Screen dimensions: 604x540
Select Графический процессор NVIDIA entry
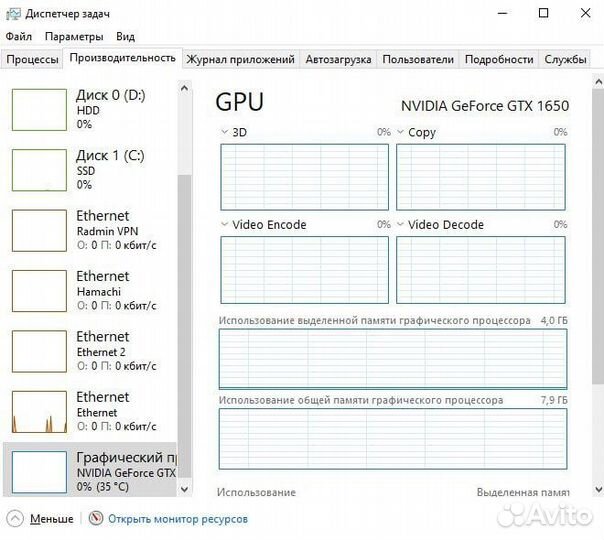point(89,470)
